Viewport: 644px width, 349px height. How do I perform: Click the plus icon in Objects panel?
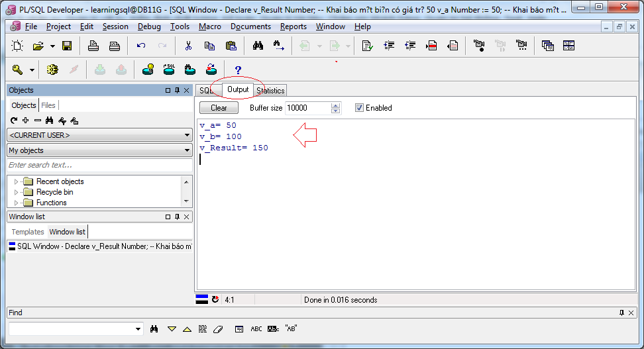coord(25,121)
